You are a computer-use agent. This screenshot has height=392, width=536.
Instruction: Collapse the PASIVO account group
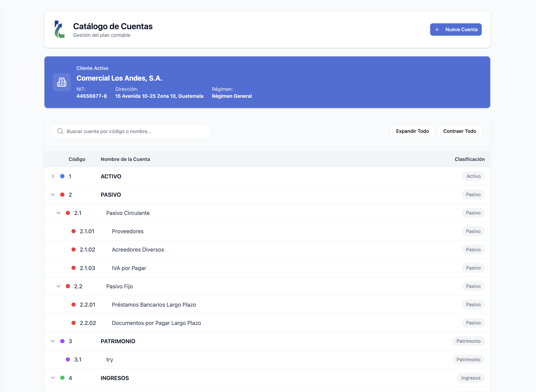[53, 194]
